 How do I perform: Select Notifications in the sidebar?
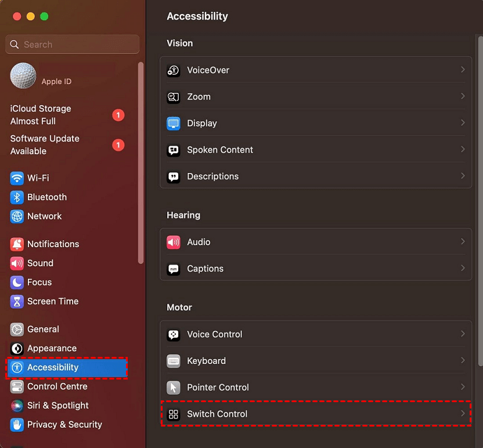(x=53, y=244)
